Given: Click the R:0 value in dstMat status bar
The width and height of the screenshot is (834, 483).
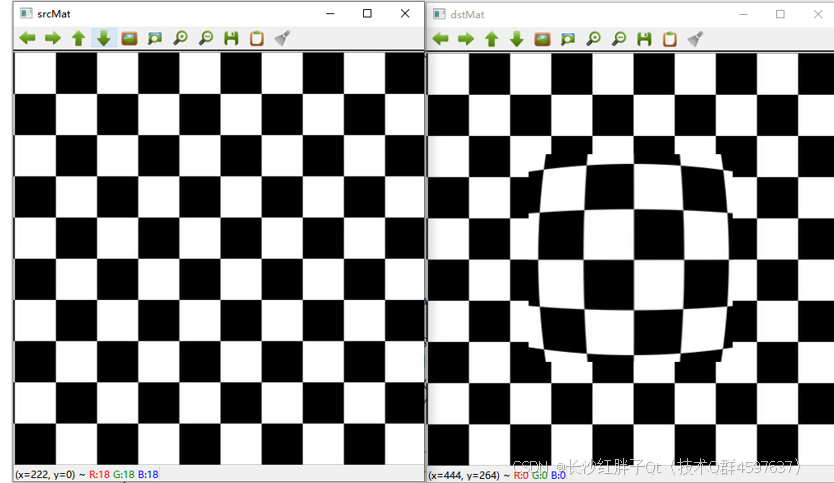Looking at the screenshot, I should pyautogui.click(x=521, y=475).
